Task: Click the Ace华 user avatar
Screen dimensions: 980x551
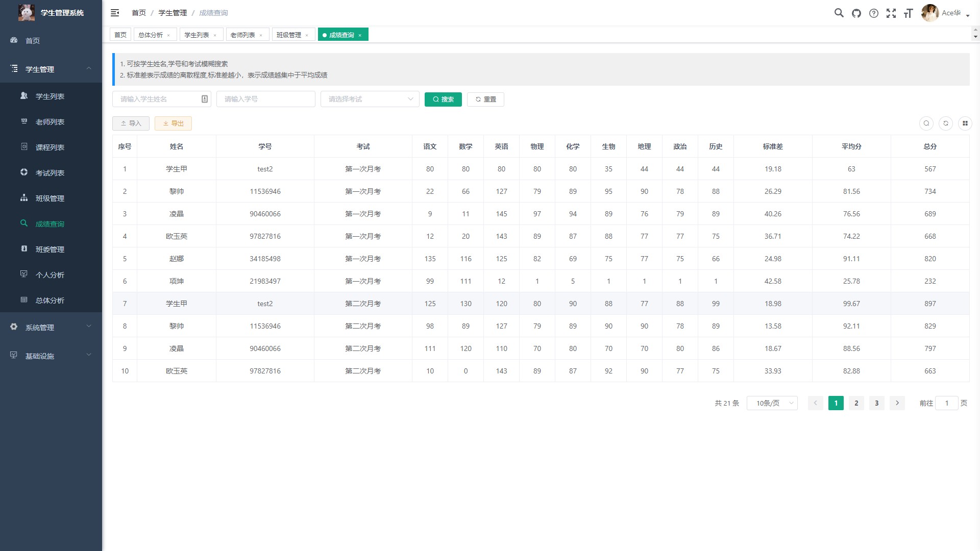Action: [930, 13]
